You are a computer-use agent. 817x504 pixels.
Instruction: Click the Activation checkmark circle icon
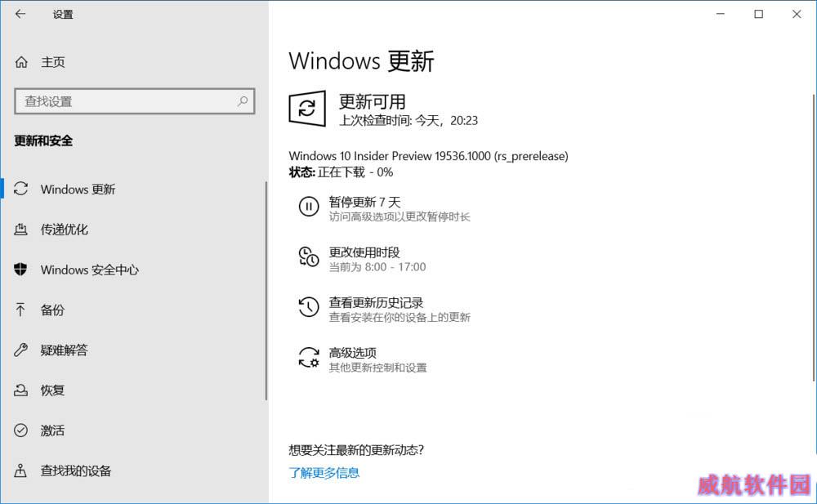click(21, 430)
